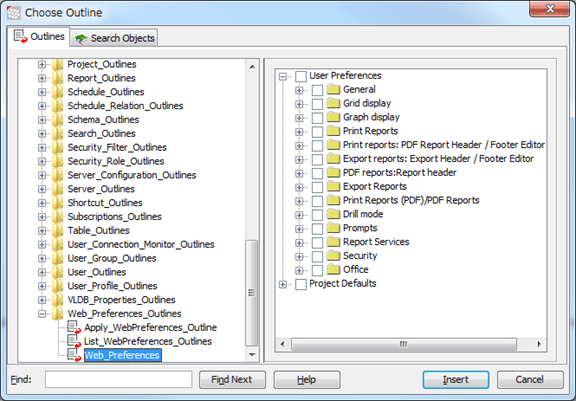The image size is (576, 401).
Task: Click the preferences pane scroll right arrow
Action: [539, 344]
